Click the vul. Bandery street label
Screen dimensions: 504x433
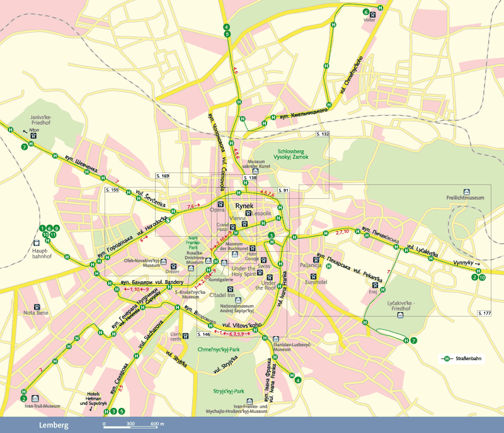point(169,282)
